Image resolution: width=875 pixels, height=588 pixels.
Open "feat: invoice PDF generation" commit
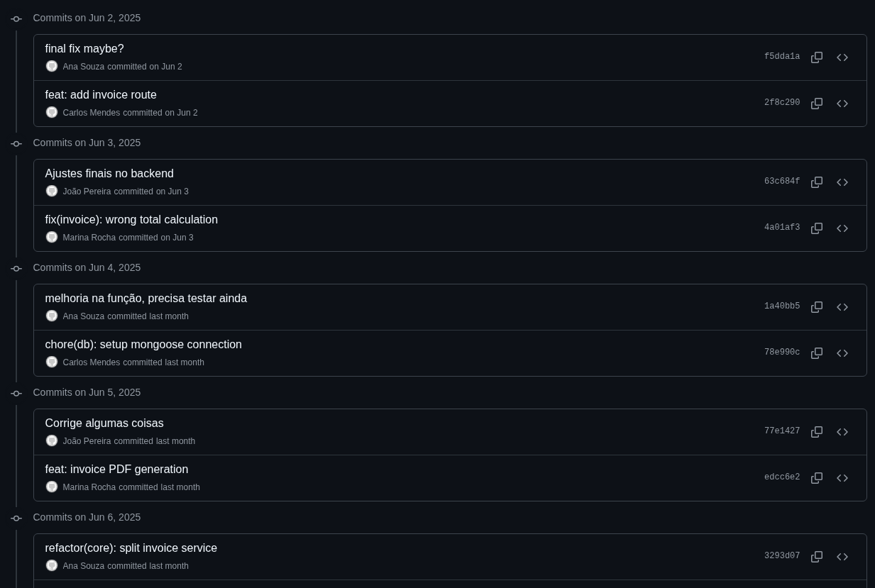click(116, 470)
